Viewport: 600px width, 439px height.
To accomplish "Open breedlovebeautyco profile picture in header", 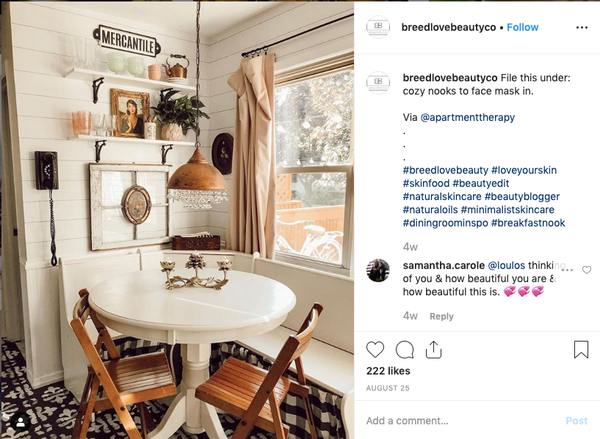I will coord(378,27).
